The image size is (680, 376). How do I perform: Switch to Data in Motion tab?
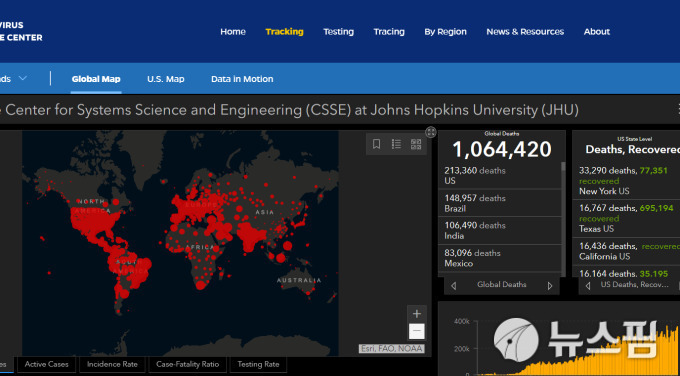pyautogui.click(x=242, y=79)
